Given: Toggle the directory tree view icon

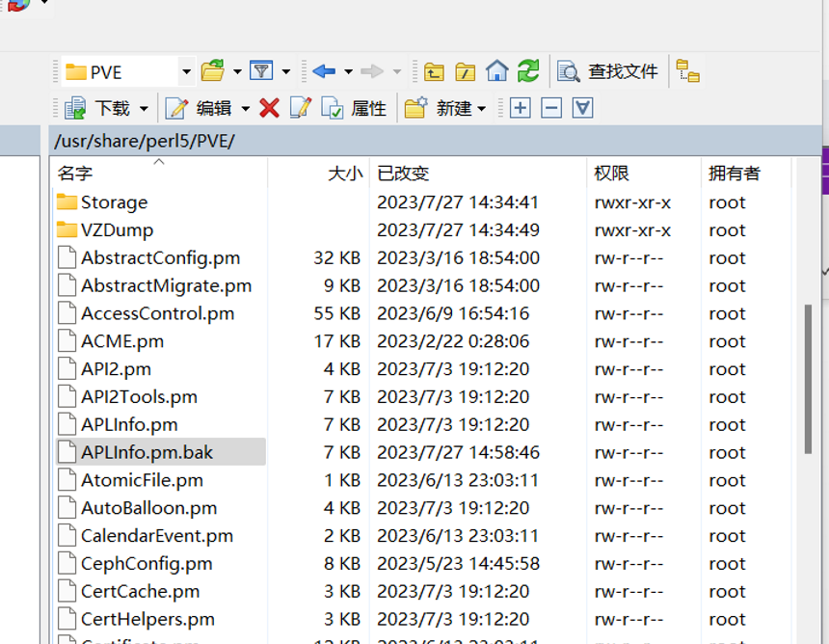Looking at the screenshot, I should pos(687,71).
